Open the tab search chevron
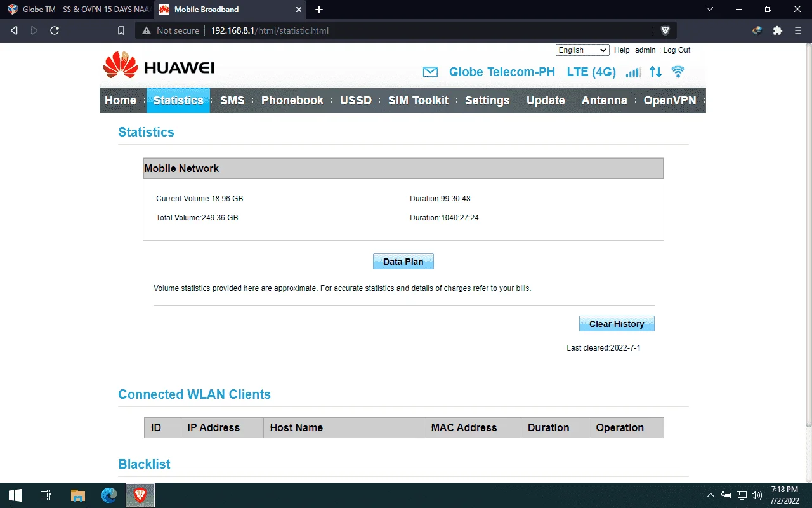The width and height of the screenshot is (812, 508). pyautogui.click(x=709, y=10)
